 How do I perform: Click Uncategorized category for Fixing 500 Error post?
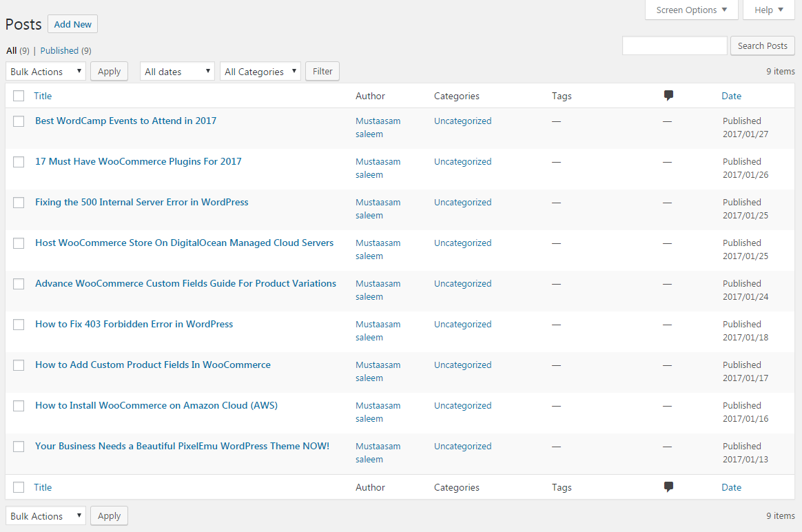[x=462, y=202]
